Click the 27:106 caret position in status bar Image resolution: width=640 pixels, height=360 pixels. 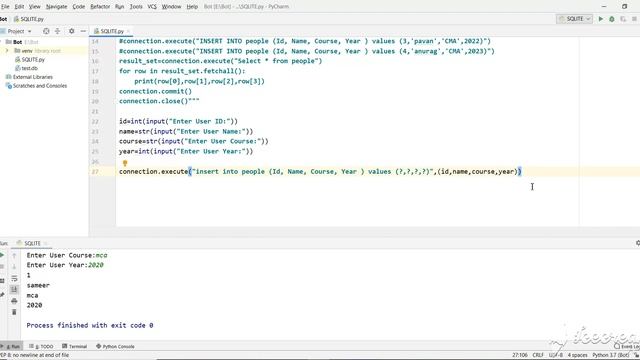[x=520, y=355]
